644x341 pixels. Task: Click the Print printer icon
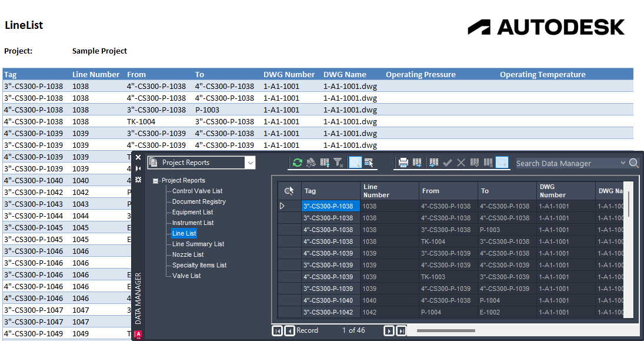click(403, 163)
